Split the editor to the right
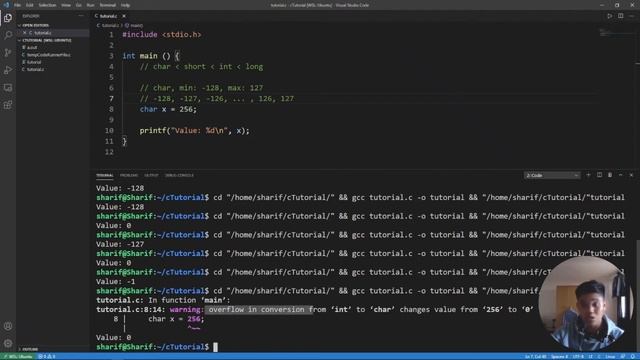640x360 pixels. pyautogui.click(x=620, y=16)
